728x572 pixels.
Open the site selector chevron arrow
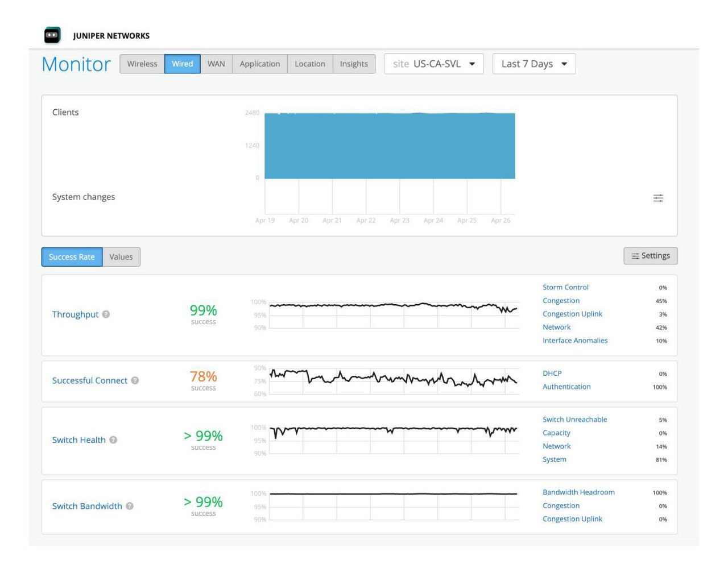coord(472,64)
